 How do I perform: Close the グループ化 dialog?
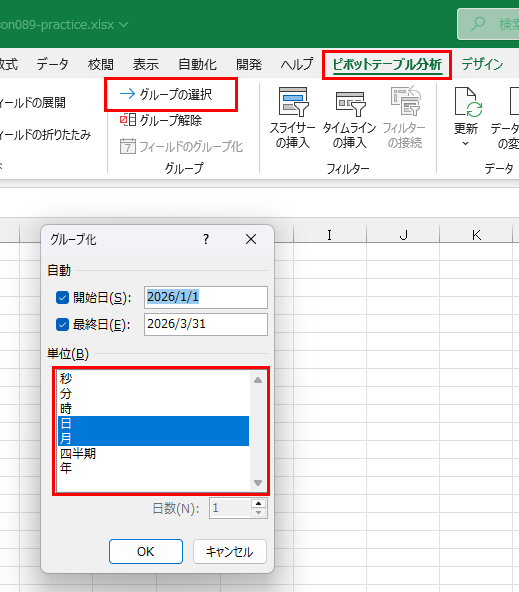(251, 239)
